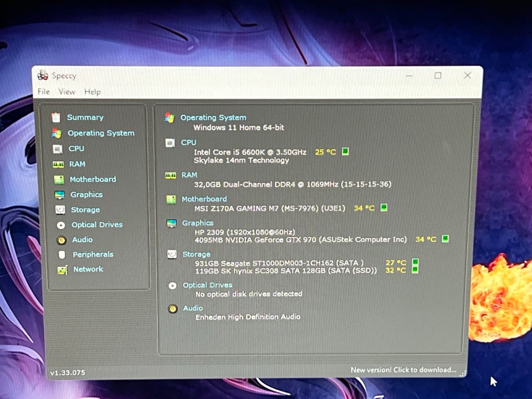Click the Audio speaker icon in sidebar

coord(62,240)
